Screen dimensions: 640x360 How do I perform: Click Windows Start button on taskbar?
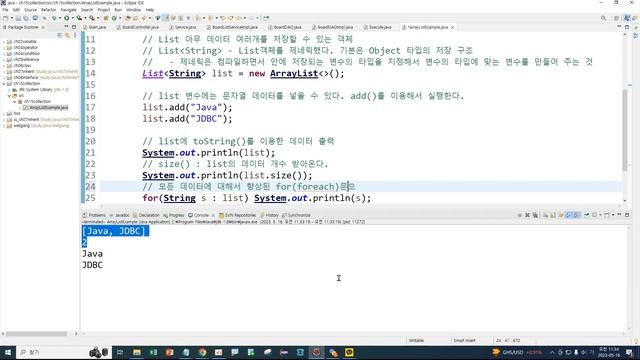pyautogui.click(x=8, y=352)
